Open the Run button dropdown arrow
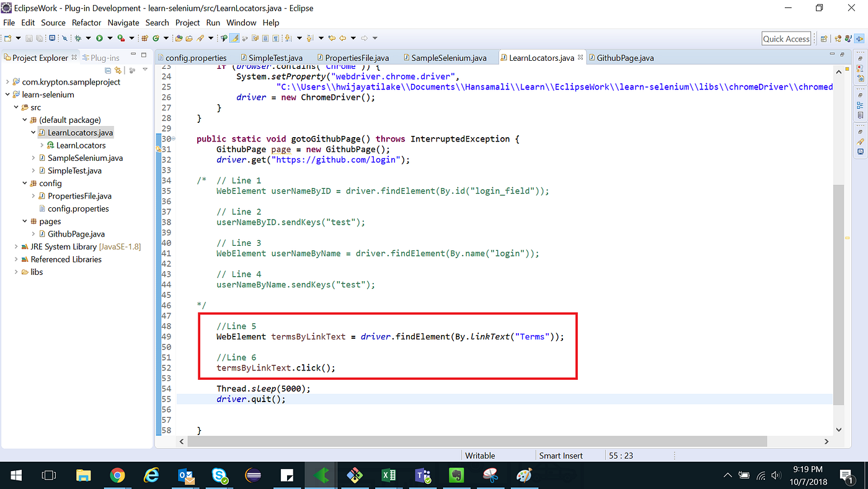Image resolution: width=868 pixels, height=489 pixels. click(x=109, y=38)
